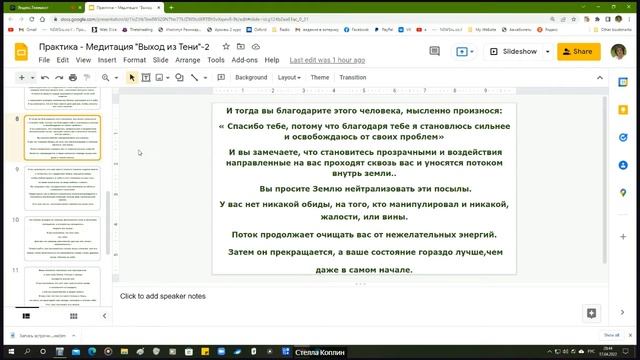Open the Tools menu
Screen dimensions: 640x360
click(x=216, y=60)
